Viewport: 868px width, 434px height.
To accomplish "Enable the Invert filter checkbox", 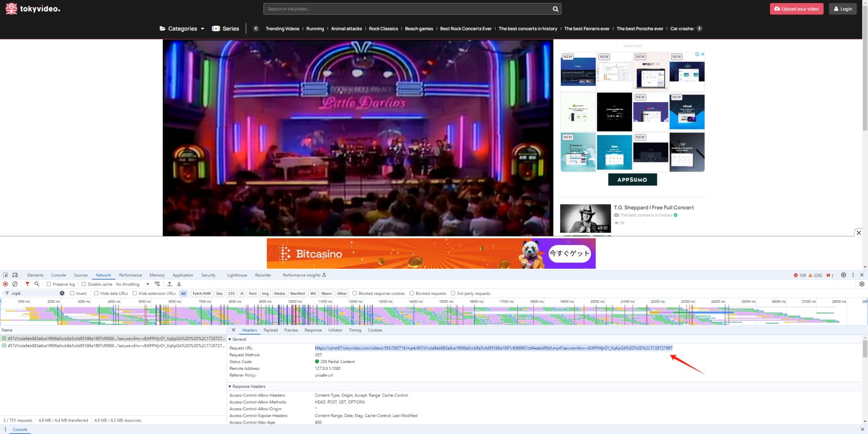I will pyautogui.click(x=72, y=293).
